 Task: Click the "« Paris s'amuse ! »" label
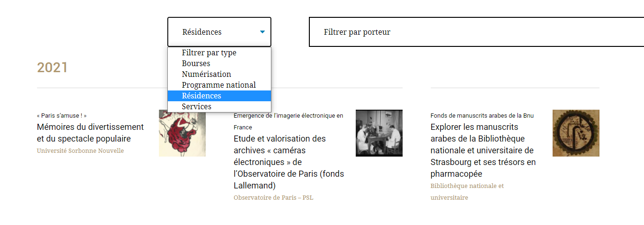click(62, 115)
